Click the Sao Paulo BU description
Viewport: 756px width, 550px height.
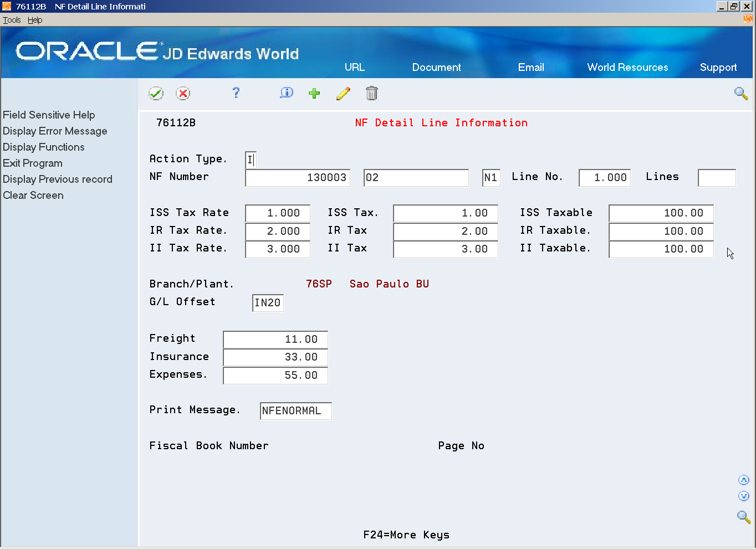[x=389, y=284]
